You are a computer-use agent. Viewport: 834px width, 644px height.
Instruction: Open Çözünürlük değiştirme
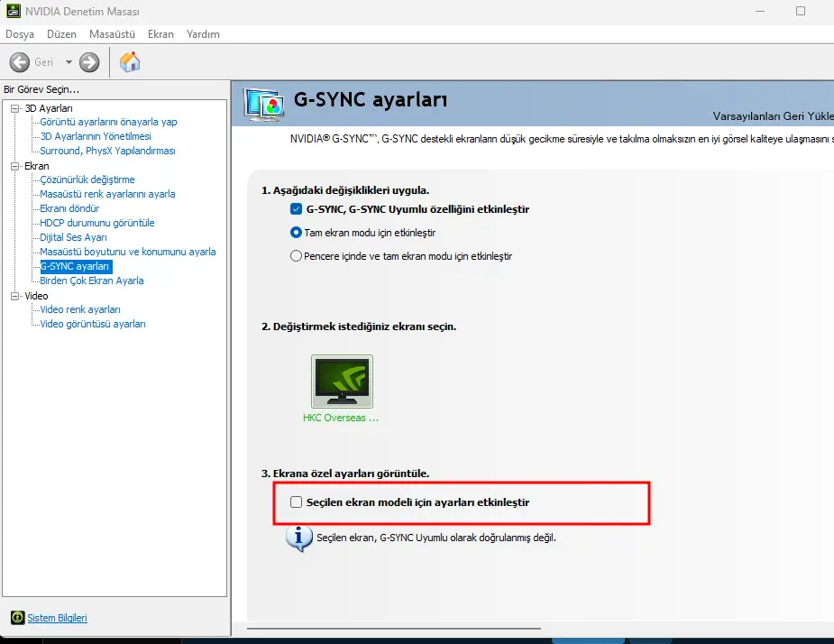pos(87,179)
